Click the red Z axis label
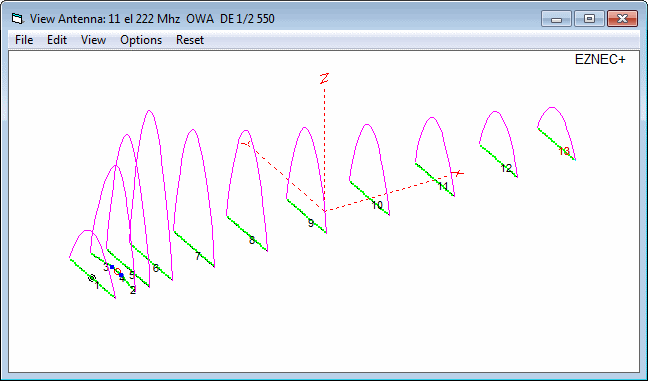 [324, 78]
